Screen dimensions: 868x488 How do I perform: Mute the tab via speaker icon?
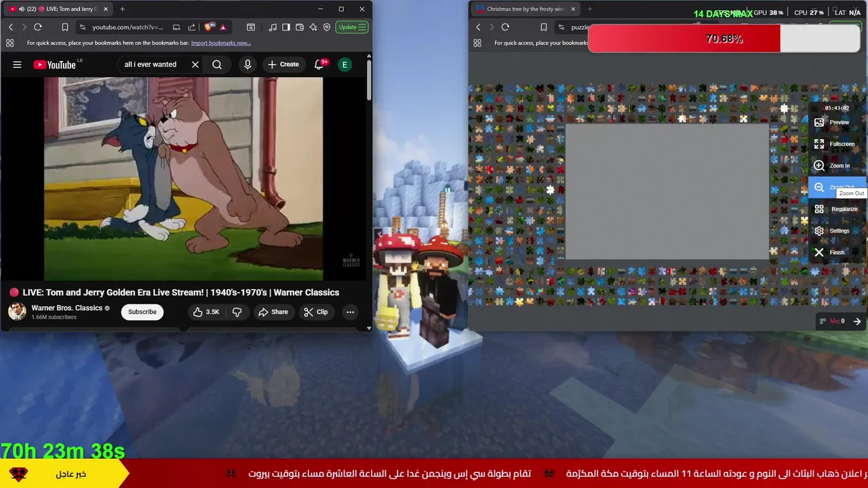(x=21, y=9)
